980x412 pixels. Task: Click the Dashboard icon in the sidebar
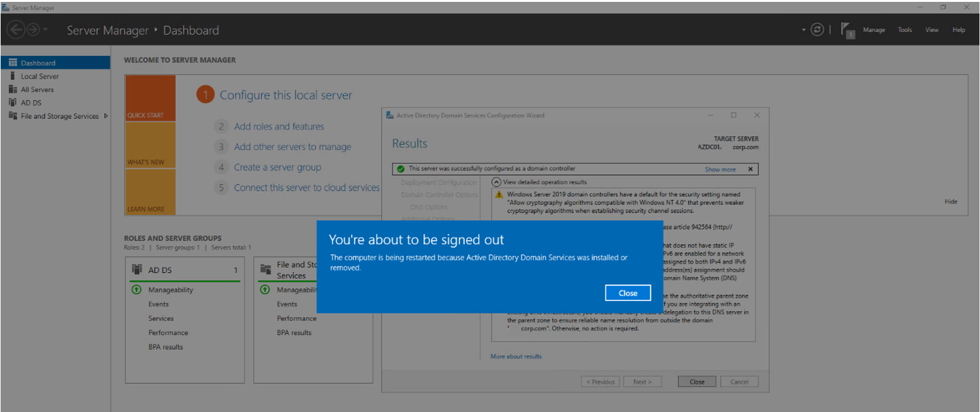tap(13, 63)
